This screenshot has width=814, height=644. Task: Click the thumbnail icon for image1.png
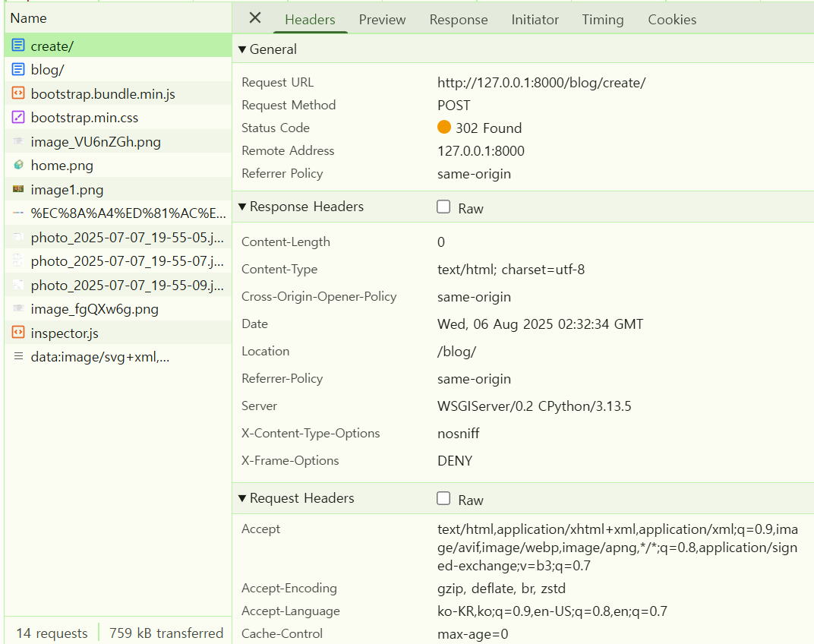point(18,190)
